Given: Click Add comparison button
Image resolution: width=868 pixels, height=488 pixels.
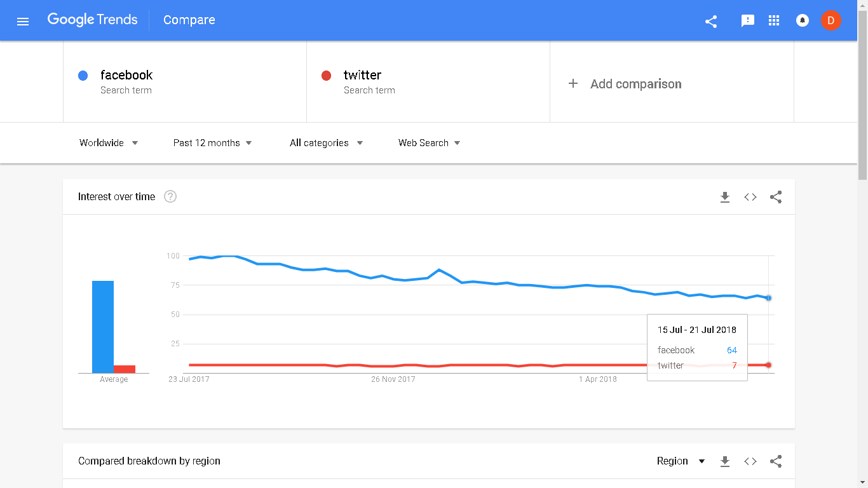Looking at the screenshot, I should pyautogui.click(x=625, y=84).
